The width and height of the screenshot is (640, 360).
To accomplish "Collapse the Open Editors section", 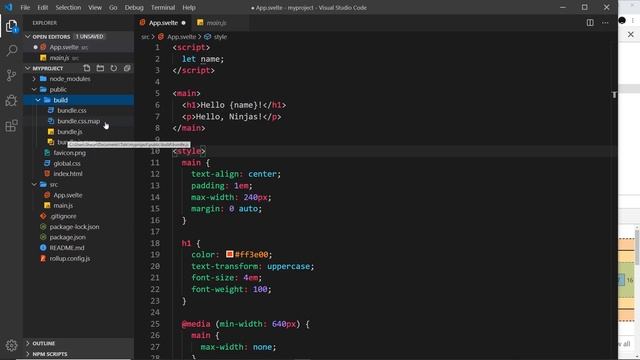I will (x=28, y=37).
